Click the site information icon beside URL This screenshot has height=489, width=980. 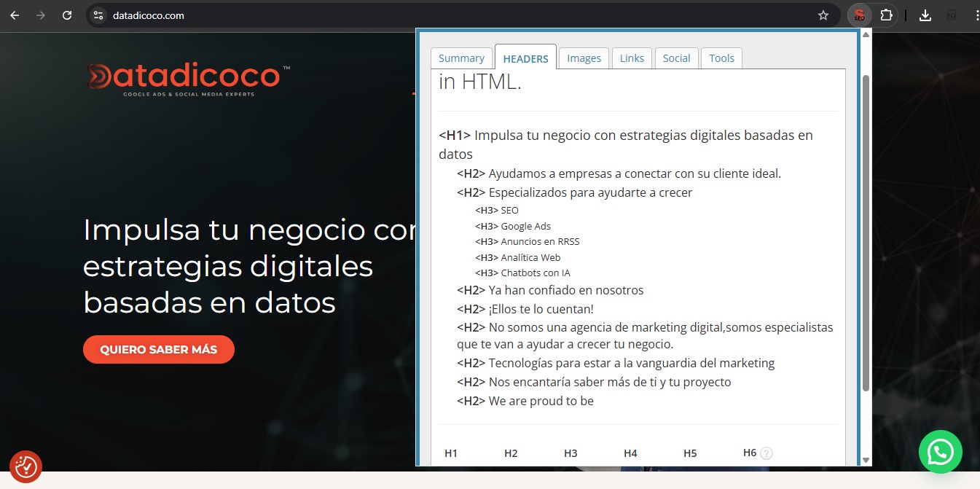(x=99, y=15)
